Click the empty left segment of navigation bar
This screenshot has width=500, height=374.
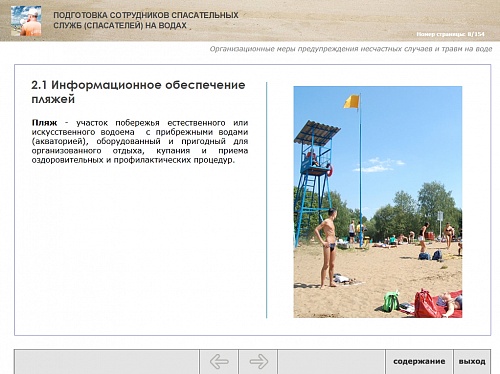(x=107, y=362)
